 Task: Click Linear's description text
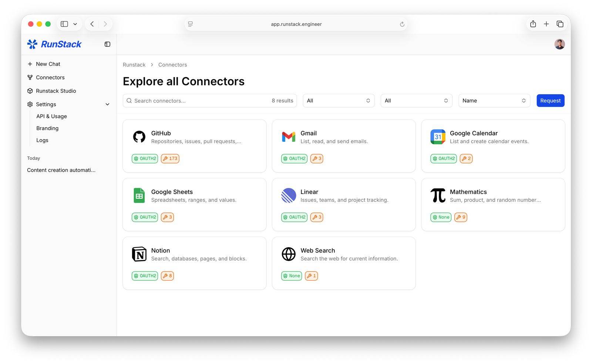344,200
